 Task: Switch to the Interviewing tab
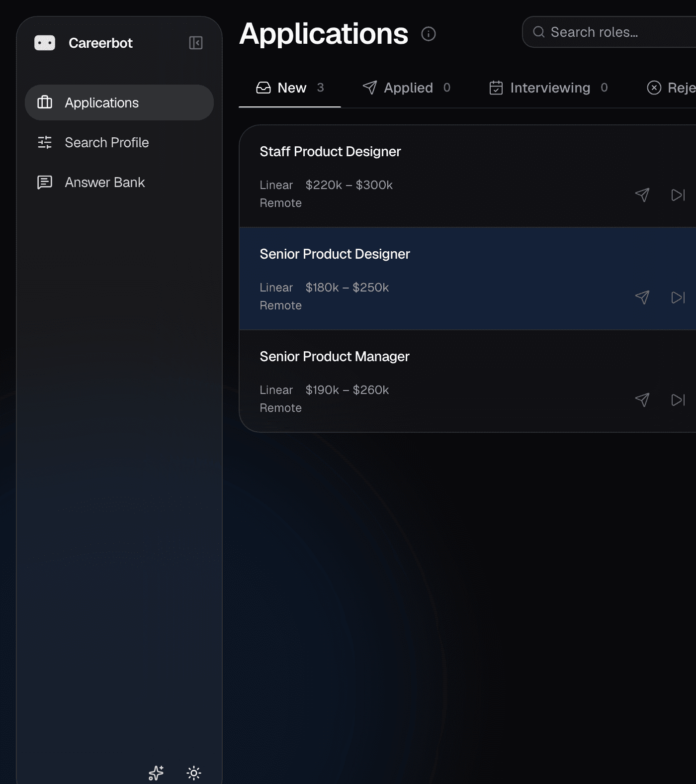(x=549, y=88)
